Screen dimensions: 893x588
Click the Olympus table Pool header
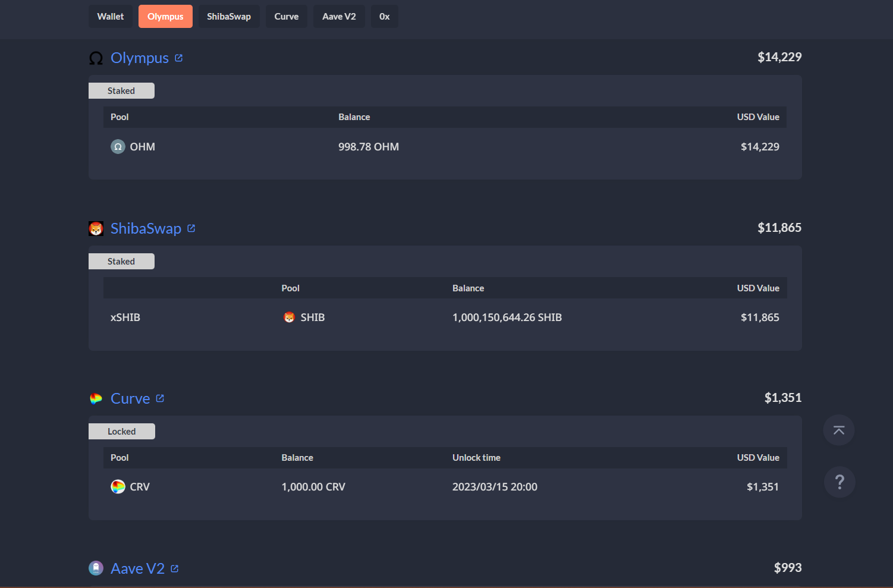(x=120, y=117)
